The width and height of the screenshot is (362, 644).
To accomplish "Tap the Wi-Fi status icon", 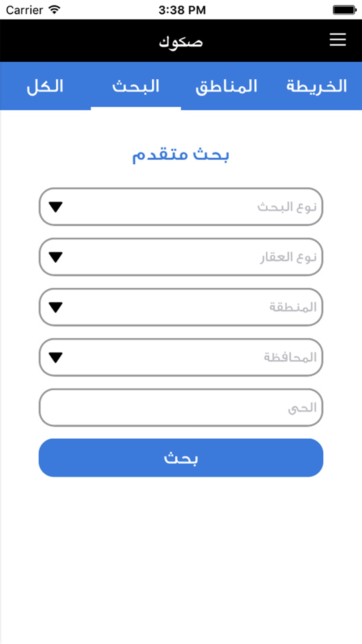I will [54, 10].
